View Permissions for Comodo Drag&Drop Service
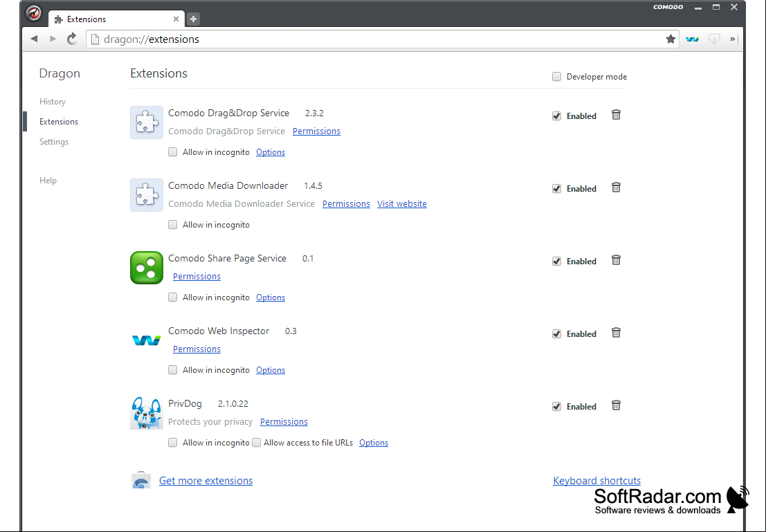 [x=316, y=131]
